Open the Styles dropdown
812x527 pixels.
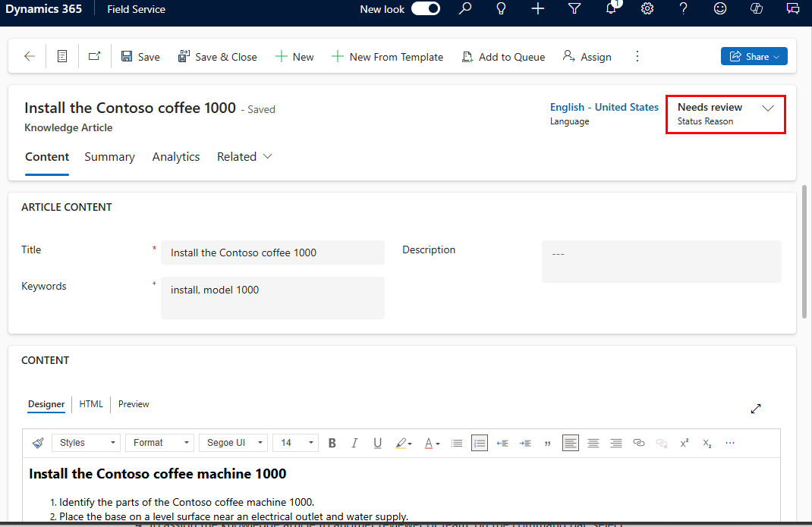point(87,443)
